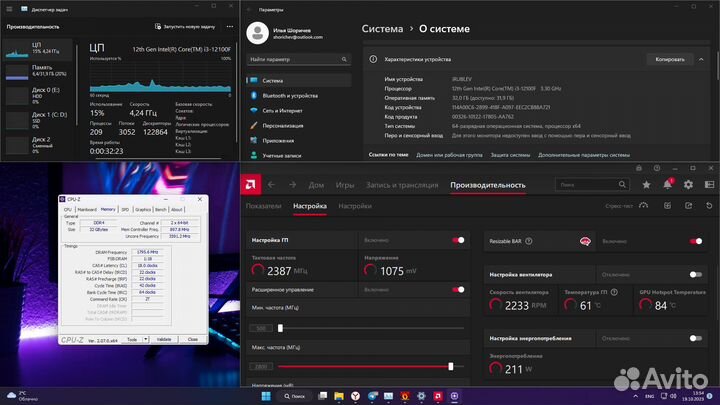The image size is (720, 405).
Task: Toggle advanced control switch
Action: [458, 290]
